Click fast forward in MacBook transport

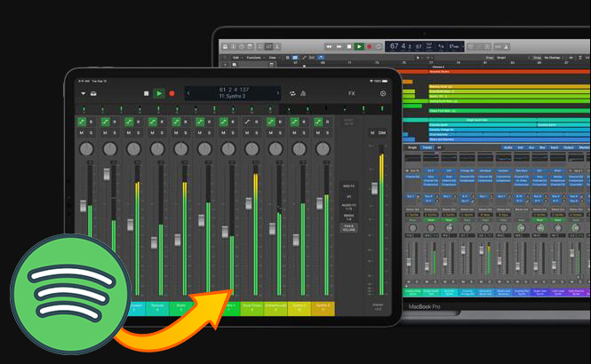click(x=339, y=47)
